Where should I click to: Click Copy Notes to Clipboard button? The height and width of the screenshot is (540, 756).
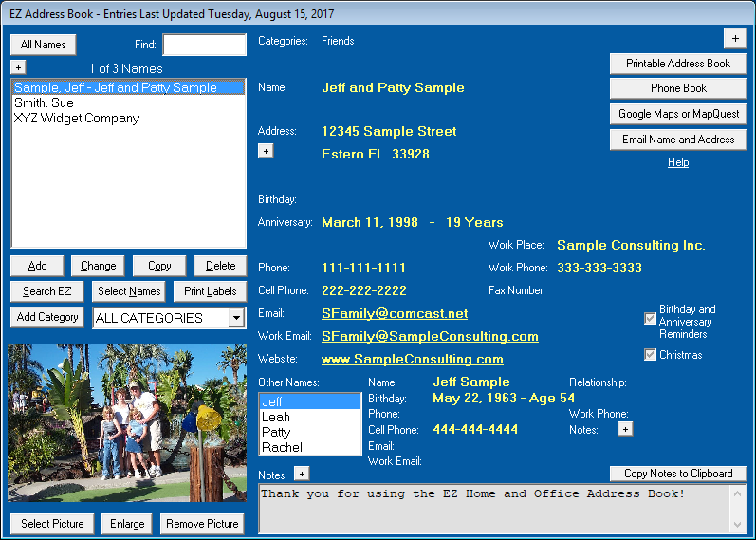click(678, 474)
